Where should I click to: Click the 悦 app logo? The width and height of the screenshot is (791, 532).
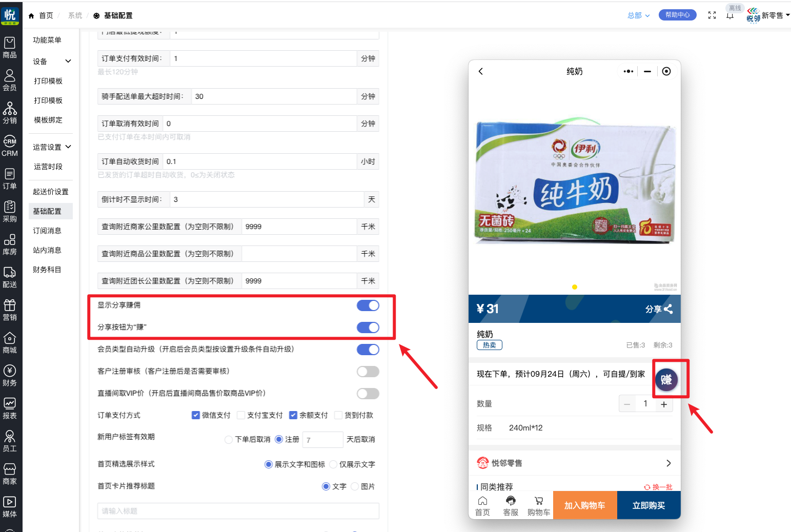[x=10, y=15]
